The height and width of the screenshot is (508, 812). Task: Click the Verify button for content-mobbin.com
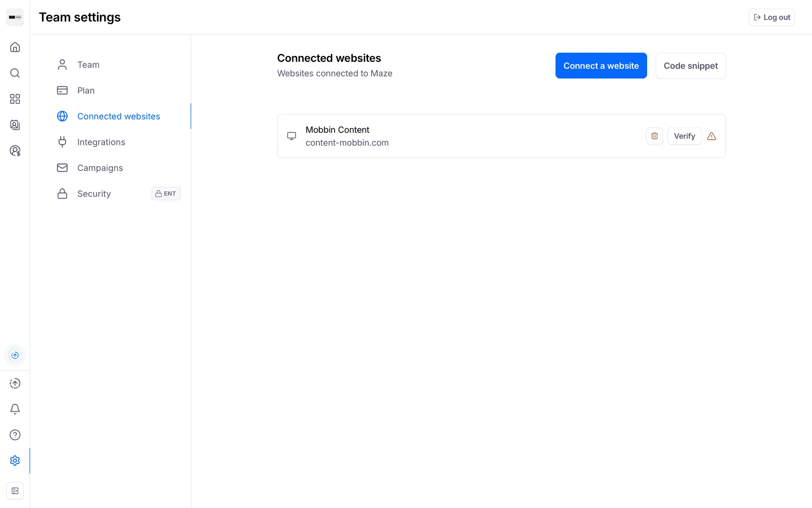[x=684, y=136]
